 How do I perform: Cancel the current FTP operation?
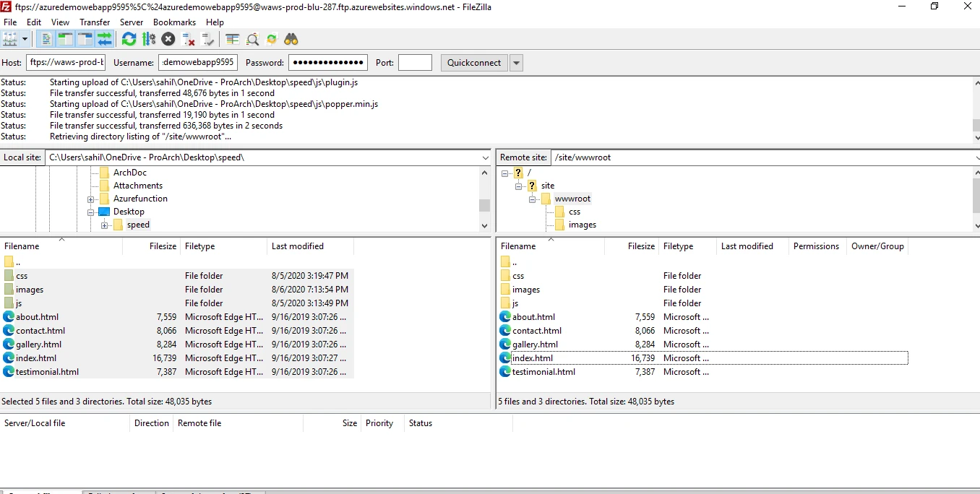point(168,39)
